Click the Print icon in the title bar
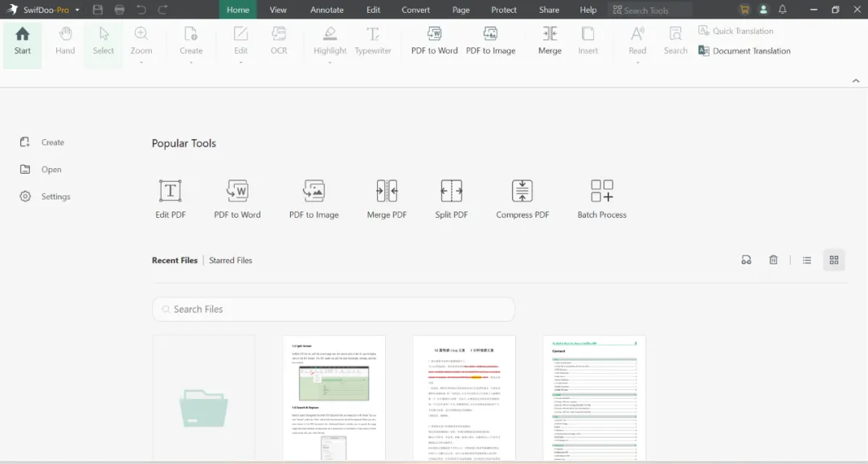The height and width of the screenshot is (464, 868). 119,10
